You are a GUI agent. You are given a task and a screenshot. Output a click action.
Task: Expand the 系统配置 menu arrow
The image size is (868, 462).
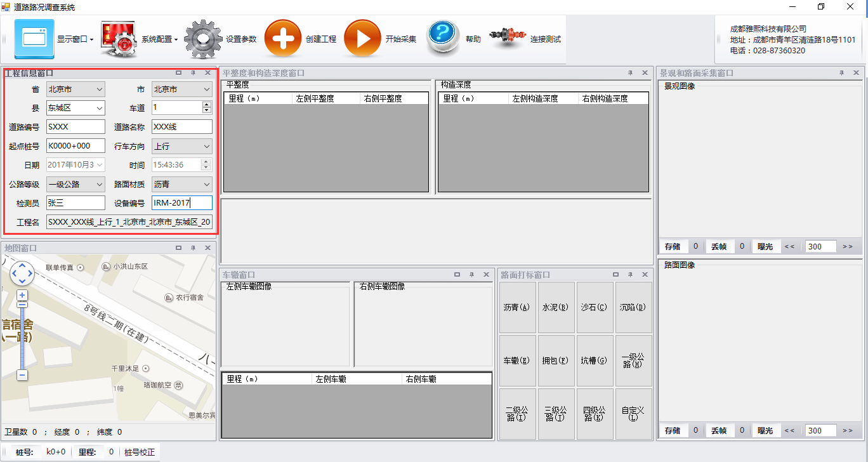click(x=176, y=39)
